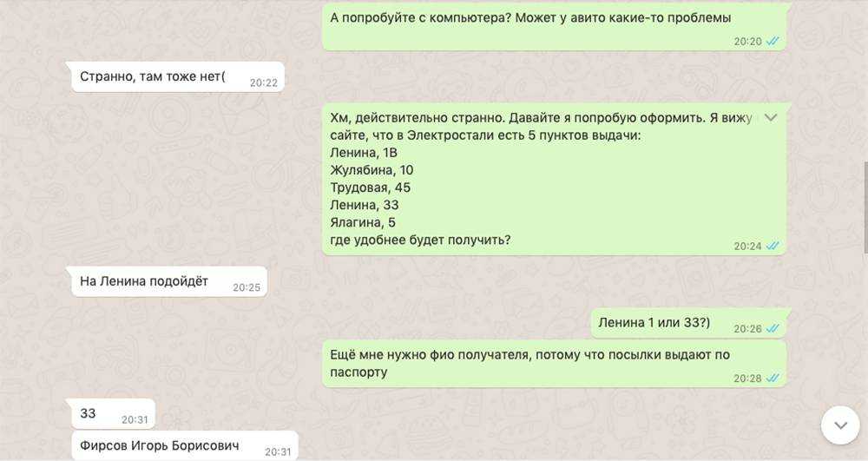Jump to latest messages with round down-arrow button
868x461 pixels.
point(840,425)
